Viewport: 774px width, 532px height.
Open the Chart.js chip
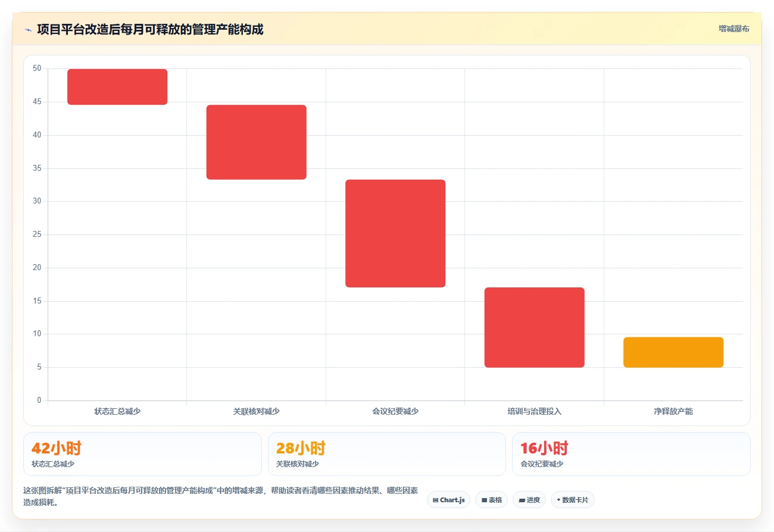448,500
